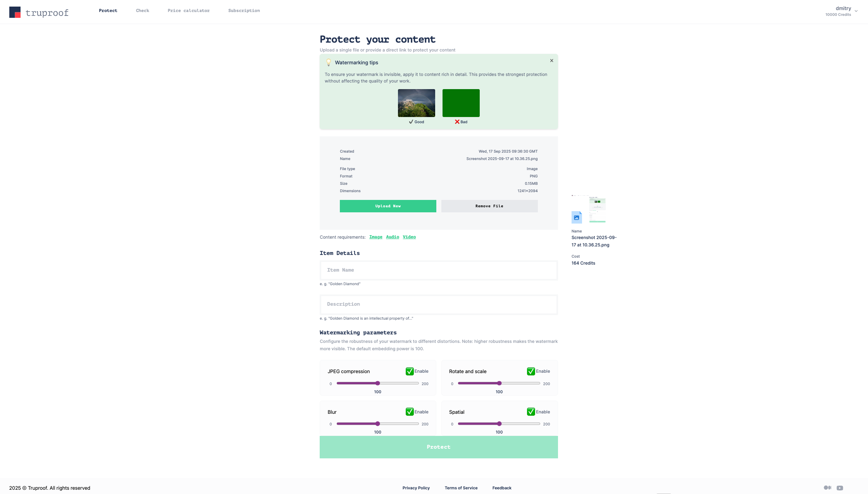Click the PNG format value
The height and width of the screenshot is (494, 868).
pos(534,176)
